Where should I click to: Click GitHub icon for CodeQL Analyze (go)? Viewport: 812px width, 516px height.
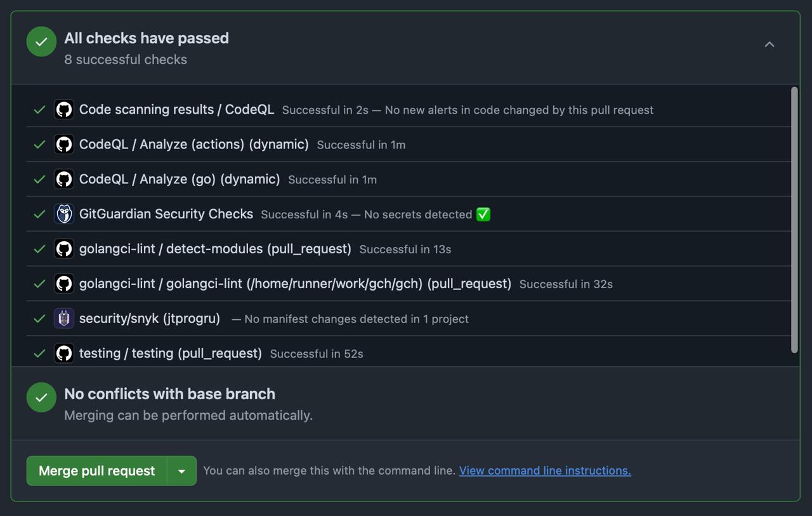click(x=63, y=180)
